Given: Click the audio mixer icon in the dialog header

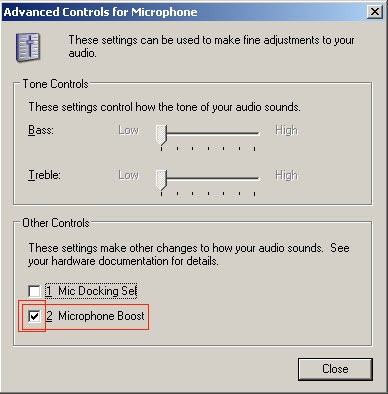Looking at the screenshot, I should point(28,47).
